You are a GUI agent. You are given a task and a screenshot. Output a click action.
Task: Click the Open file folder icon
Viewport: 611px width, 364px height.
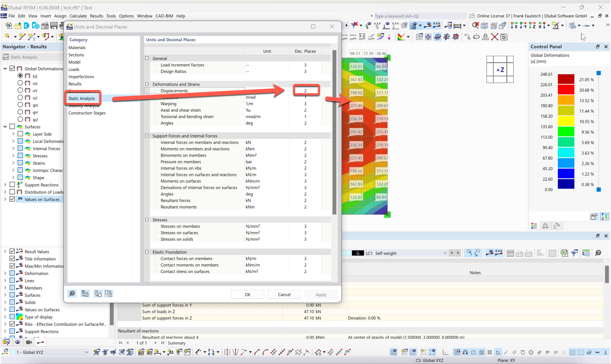tap(18, 26)
